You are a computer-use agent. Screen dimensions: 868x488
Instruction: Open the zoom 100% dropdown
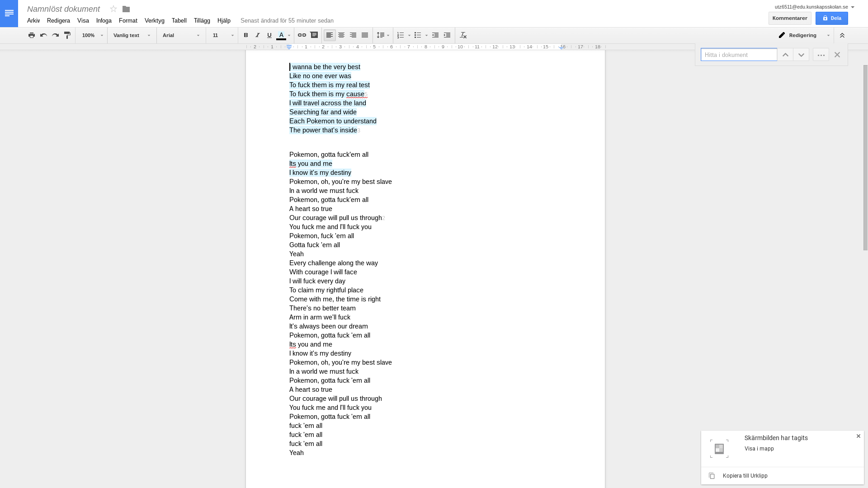tap(92, 35)
